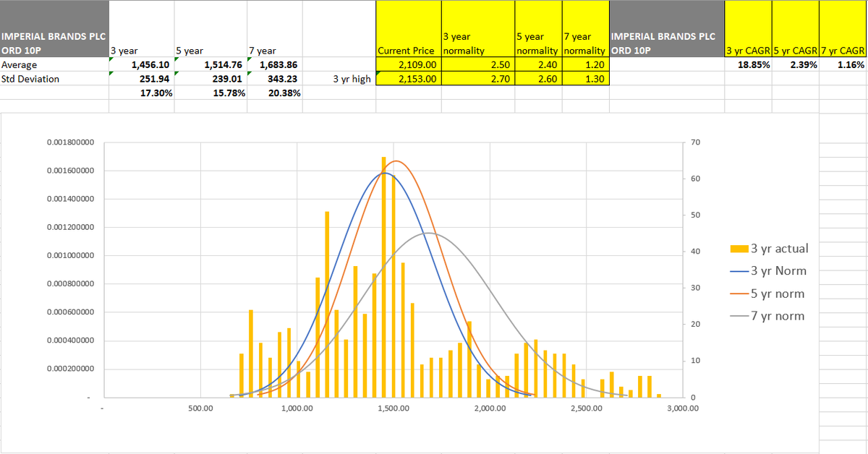Viewport: 868px width, 454px height.
Task: Select the percentage cell 15.78%
Action: tap(210, 93)
